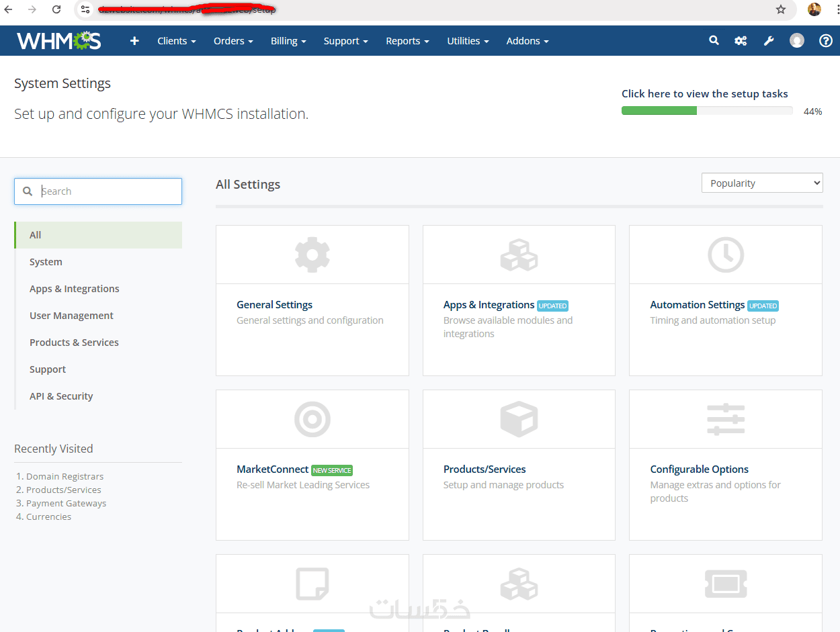
Task: Click the site info icon in address bar
Action: coord(85,9)
